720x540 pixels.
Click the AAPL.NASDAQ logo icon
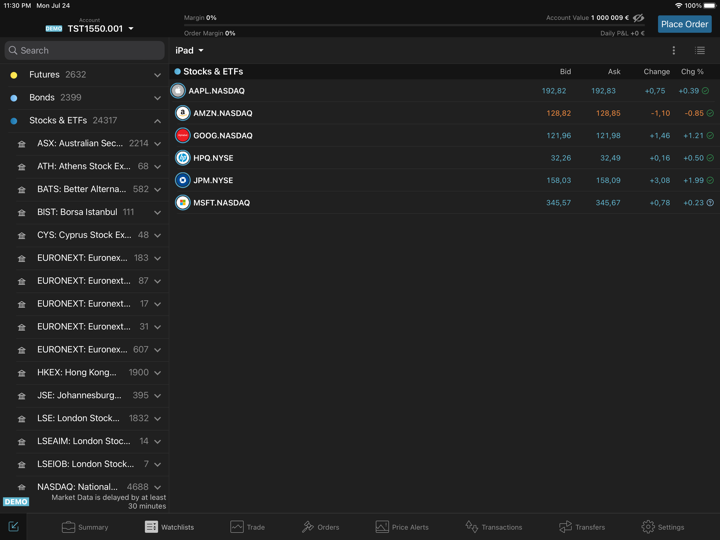pyautogui.click(x=179, y=91)
